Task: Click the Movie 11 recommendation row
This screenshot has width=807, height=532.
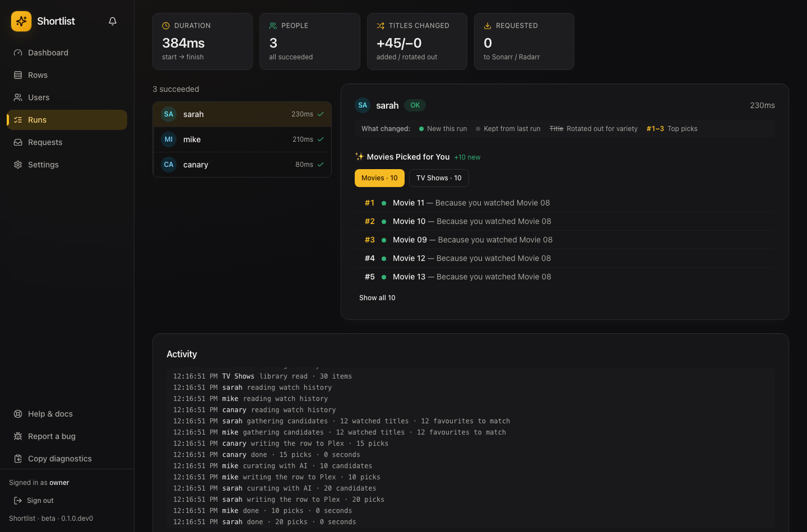Action: tap(565, 203)
